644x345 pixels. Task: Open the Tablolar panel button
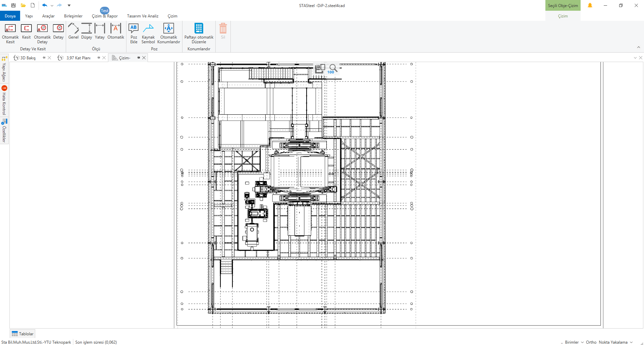tap(22, 334)
